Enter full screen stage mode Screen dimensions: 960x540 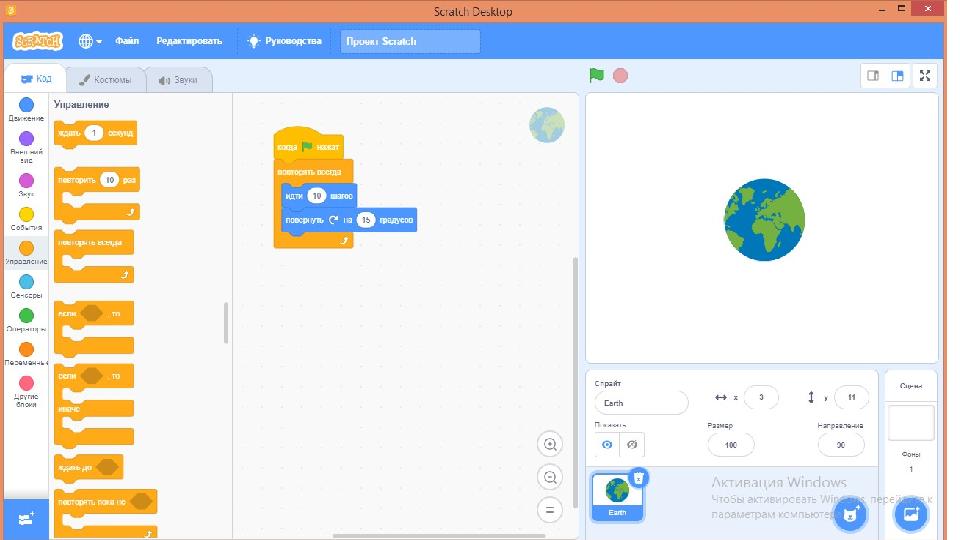coord(925,75)
